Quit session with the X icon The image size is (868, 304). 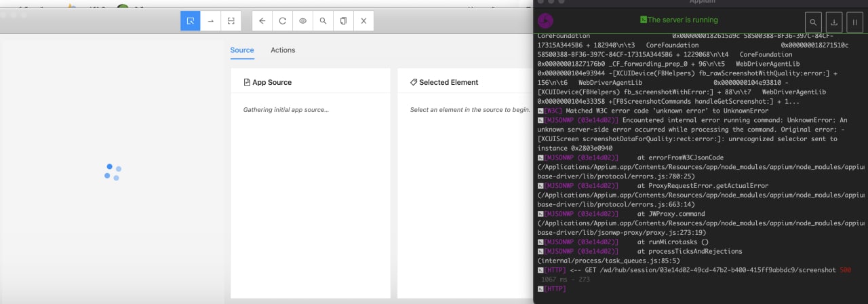(x=364, y=21)
